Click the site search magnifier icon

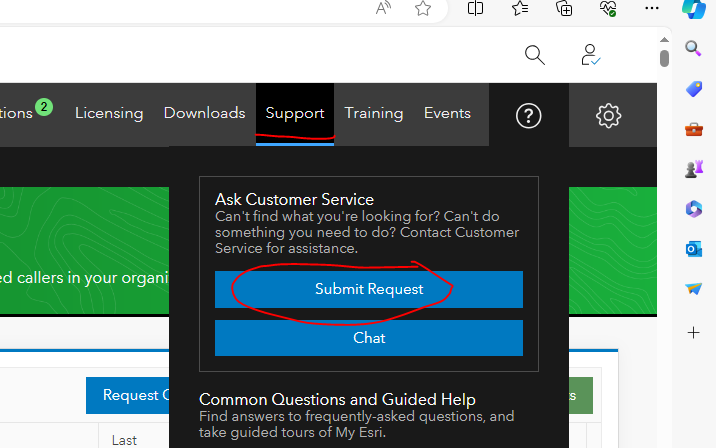tap(535, 55)
